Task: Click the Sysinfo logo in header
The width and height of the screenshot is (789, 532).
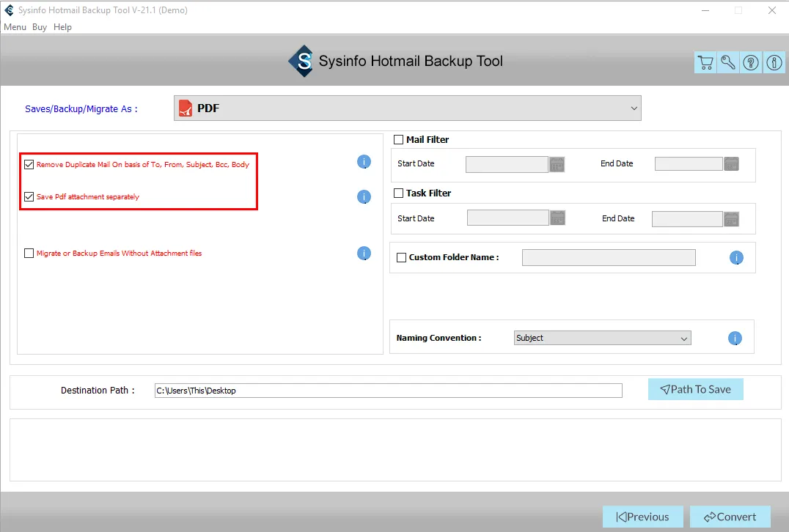Action: click(x=301, y=62)
